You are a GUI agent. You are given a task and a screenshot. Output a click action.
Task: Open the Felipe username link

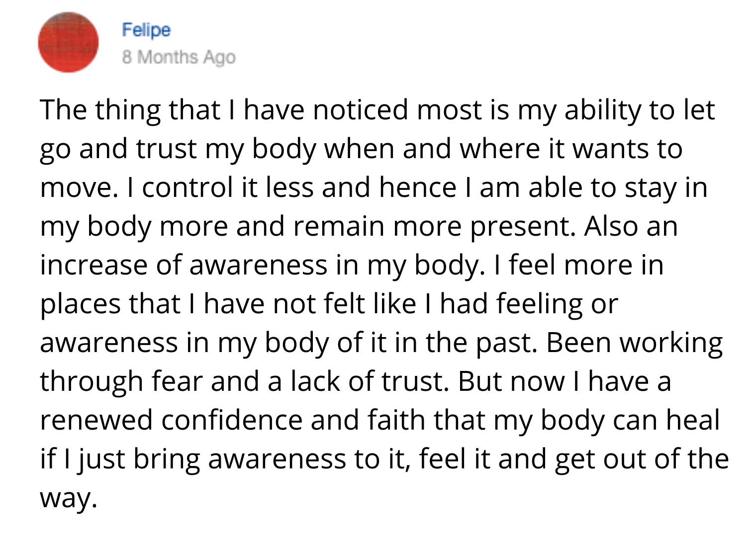146,30
